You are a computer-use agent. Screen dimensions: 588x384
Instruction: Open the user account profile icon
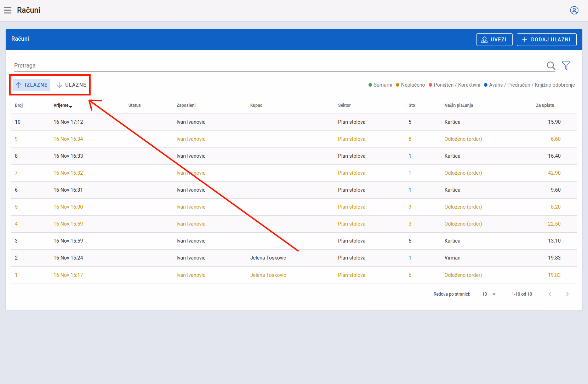click(x=574, y=10)
